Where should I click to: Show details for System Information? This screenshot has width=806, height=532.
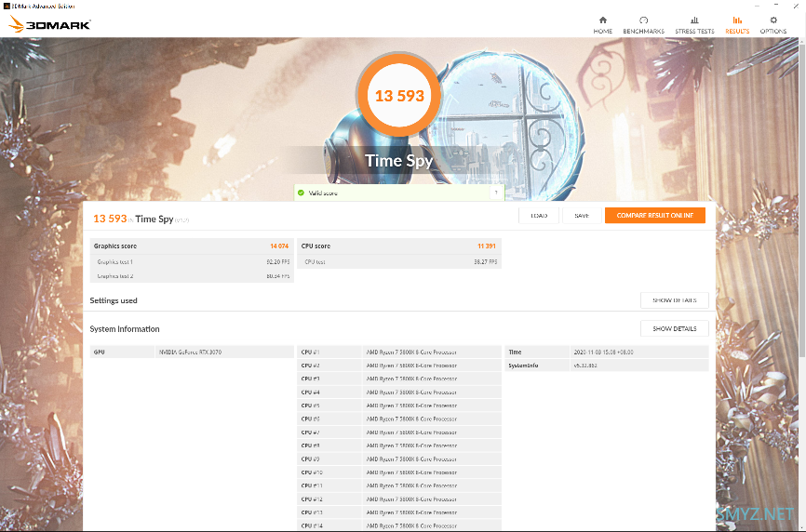point(675,328)
